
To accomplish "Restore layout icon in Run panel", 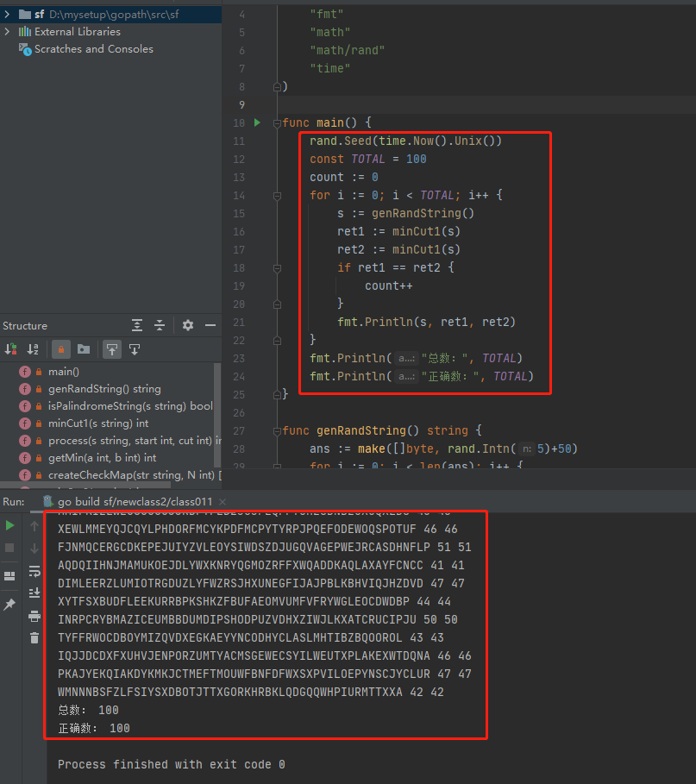I will (9, 576).
